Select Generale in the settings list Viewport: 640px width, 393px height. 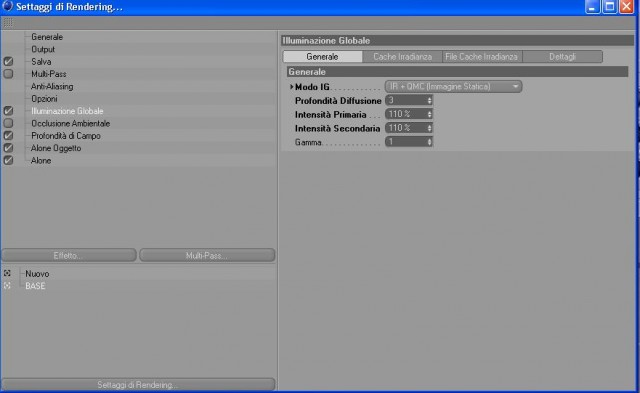[x=47, y=37]
